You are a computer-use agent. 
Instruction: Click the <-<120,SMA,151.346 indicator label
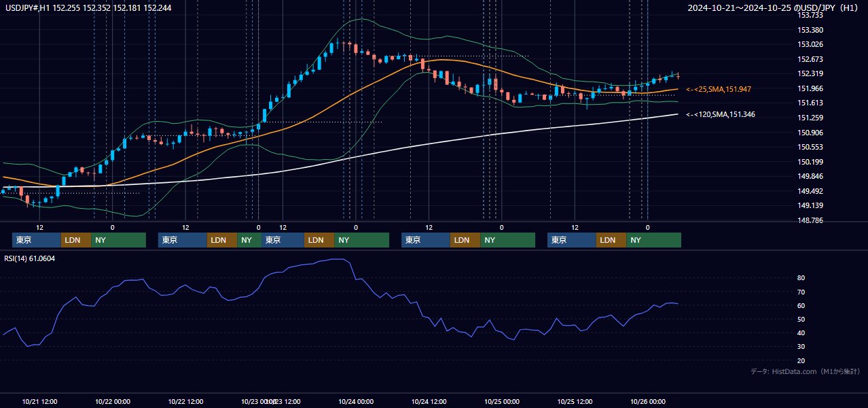[x=721, y=114]
